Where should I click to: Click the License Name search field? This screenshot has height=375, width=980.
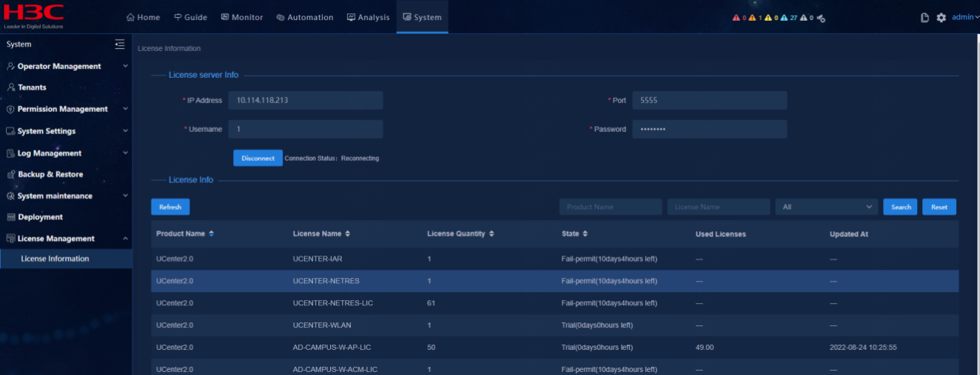tap(719, 207)
